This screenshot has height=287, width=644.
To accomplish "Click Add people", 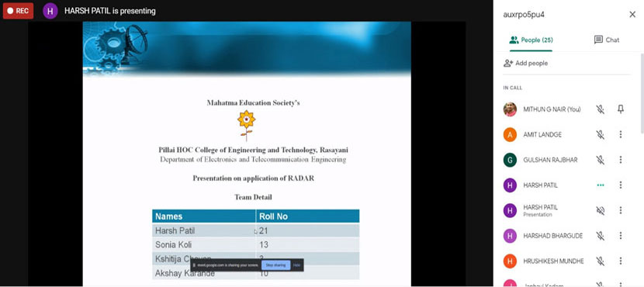I will [525, 64].
